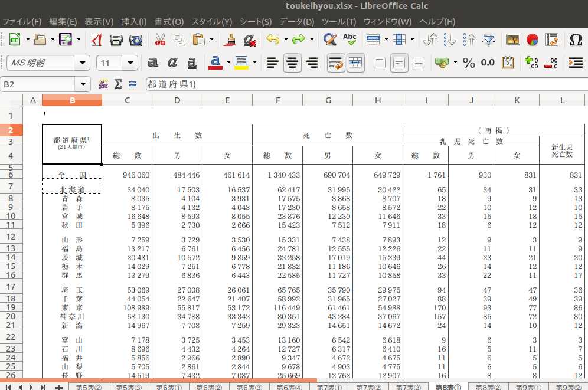This screenshot has height=390, width=588.
Task: Click the Paste clipboard icon
Action: coord(199,40)
